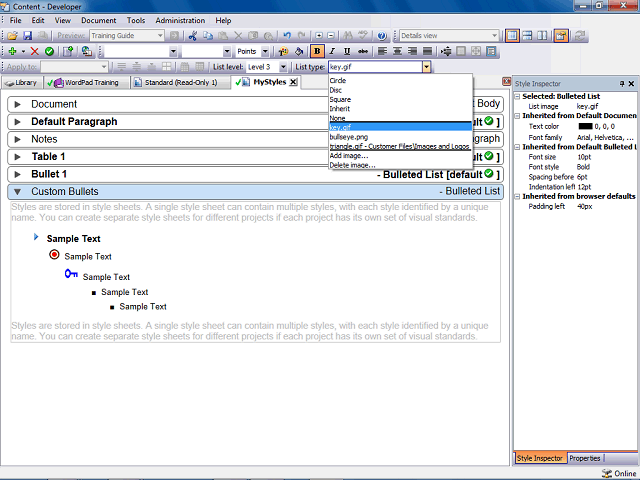640x480 pixels.
Task: Click the paint bucket fill icon
Action: point(299,51)
